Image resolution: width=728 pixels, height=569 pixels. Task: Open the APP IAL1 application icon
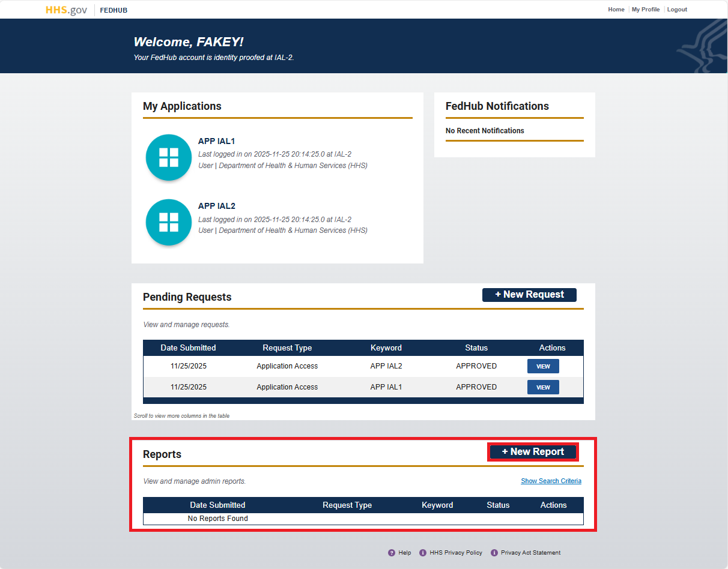click(x=169, y=157)
